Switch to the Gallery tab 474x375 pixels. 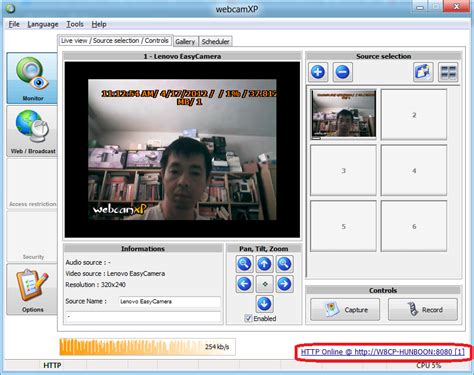click(185, 41)
